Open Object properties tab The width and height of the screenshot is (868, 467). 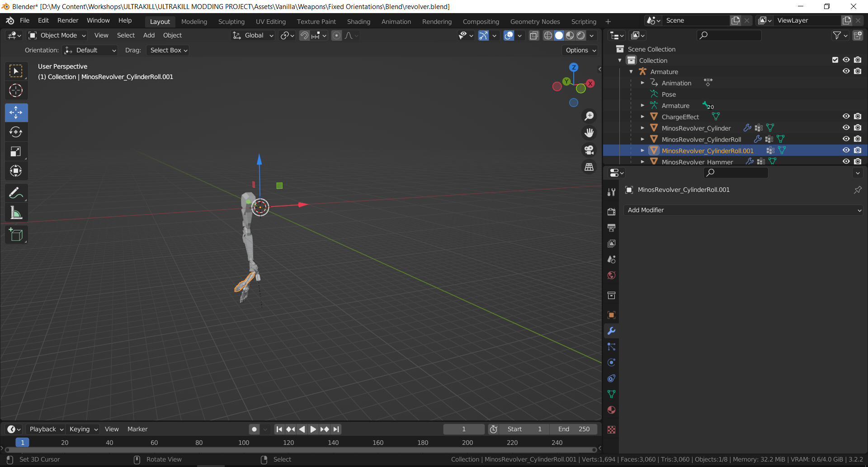(x=611, y=315)
